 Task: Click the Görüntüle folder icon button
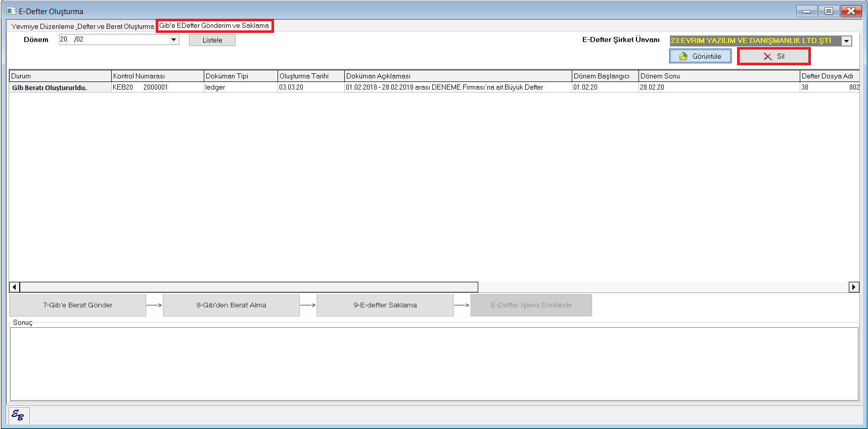700,56
